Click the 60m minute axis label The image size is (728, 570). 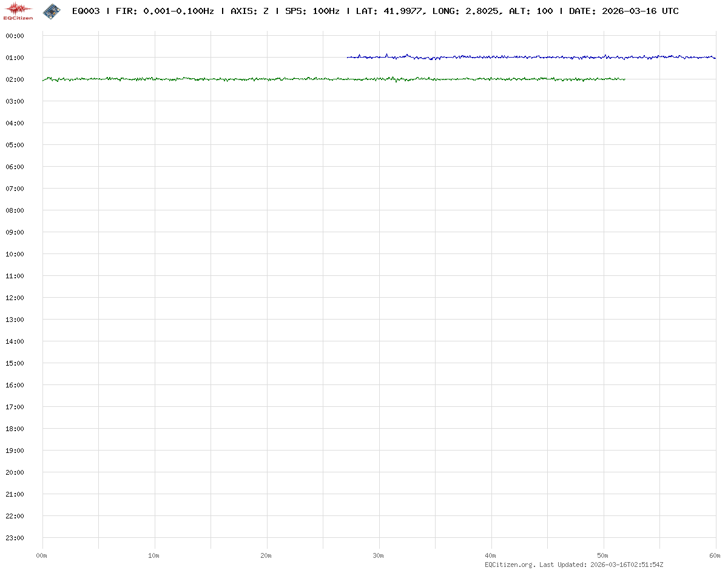coord(715,555)
